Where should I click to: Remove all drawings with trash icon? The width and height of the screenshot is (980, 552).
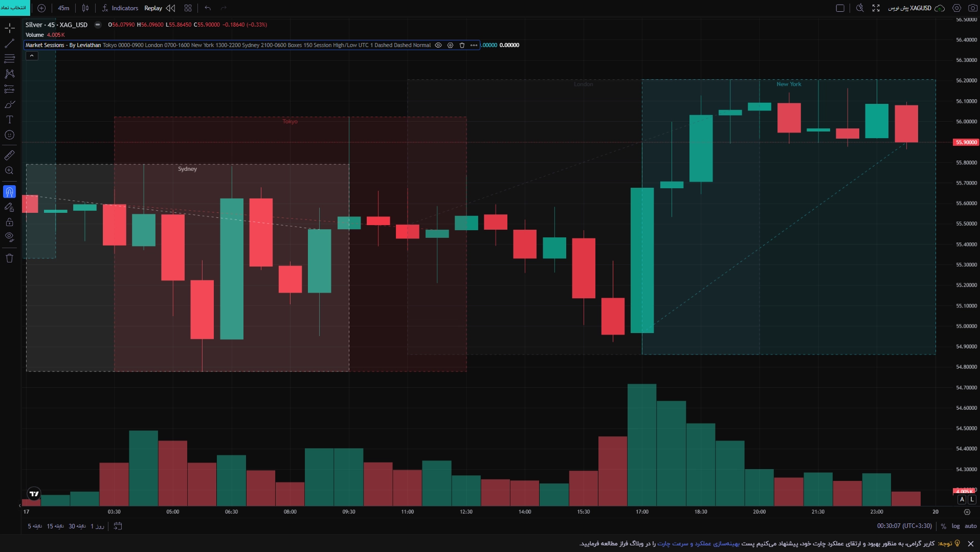click(x=9, y=258)
